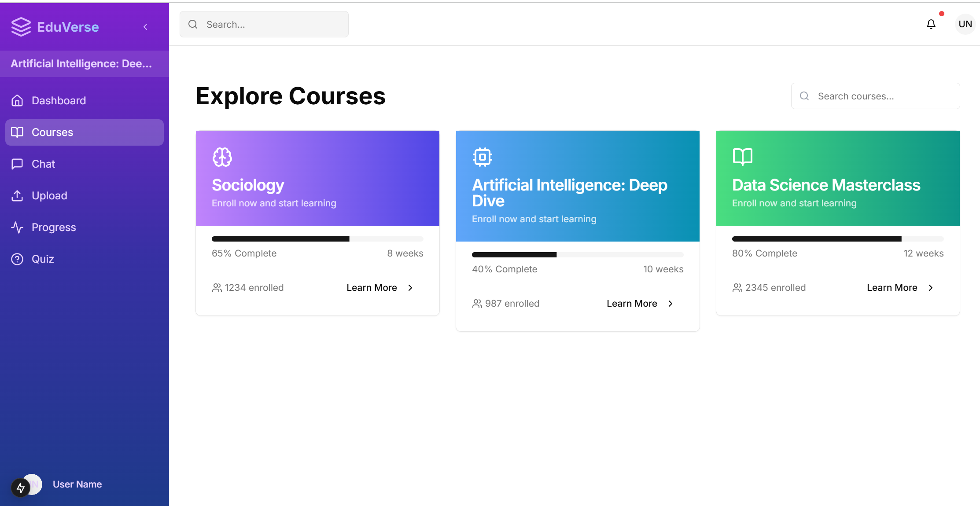Click Learn More on Sociology card
Viewport: 980px width, 506px height.
coord(372,288)
